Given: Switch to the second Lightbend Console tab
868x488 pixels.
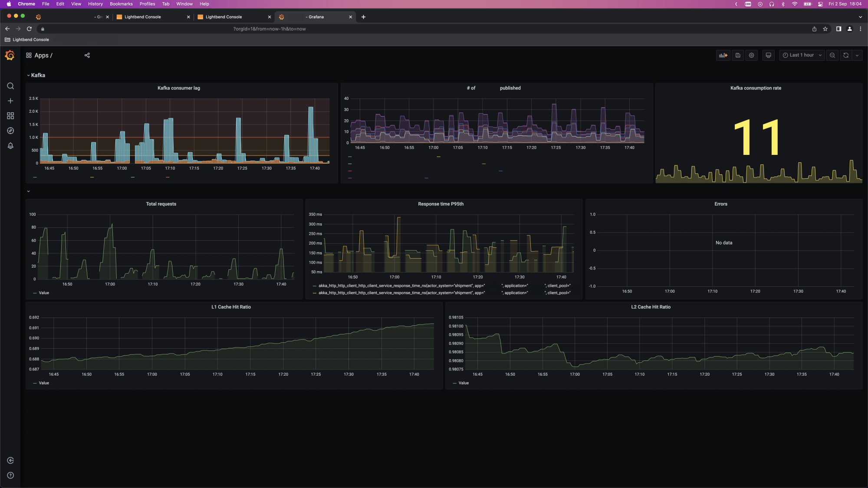Looking at the screenshot, I should click(224, 17).
